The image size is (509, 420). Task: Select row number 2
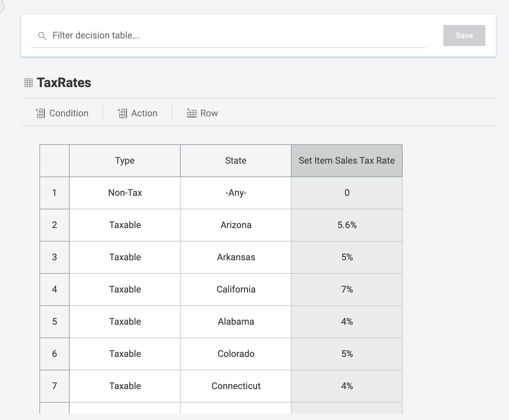(55, 225)
